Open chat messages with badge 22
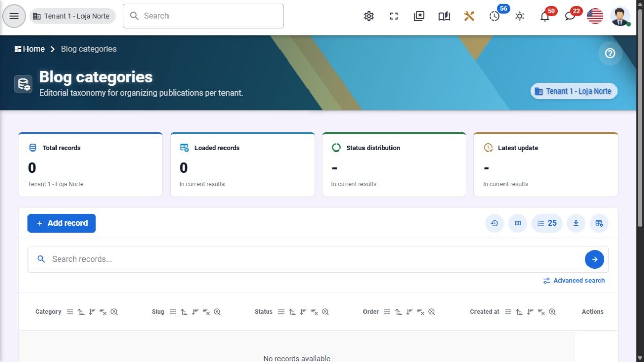The height and width of the screenshot is (362, 644). [570, 16]
